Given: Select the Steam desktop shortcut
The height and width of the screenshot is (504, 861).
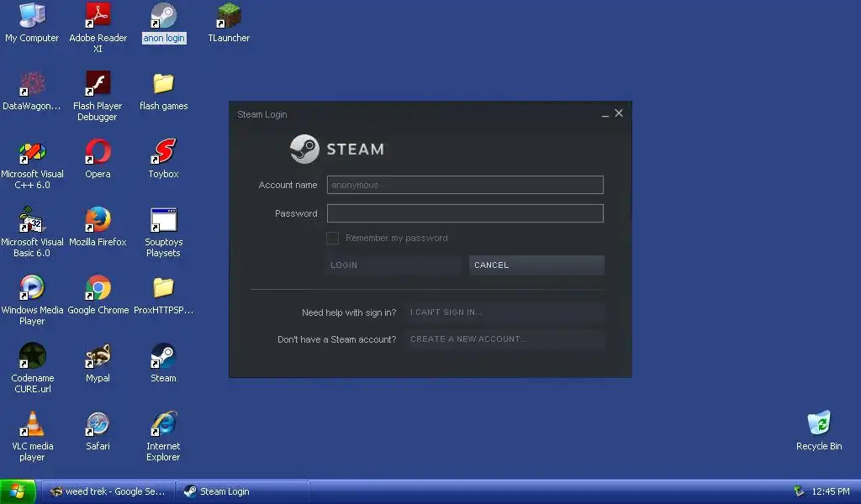Looking at the screenshot, I should point(164,356).
